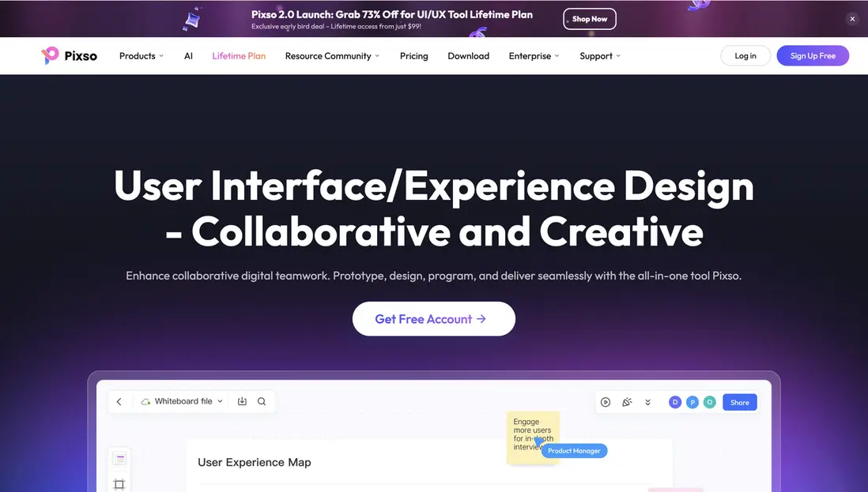Click the User Experience Map title
The width and height of the screenshot is (868, 492).
coord(255,462)
